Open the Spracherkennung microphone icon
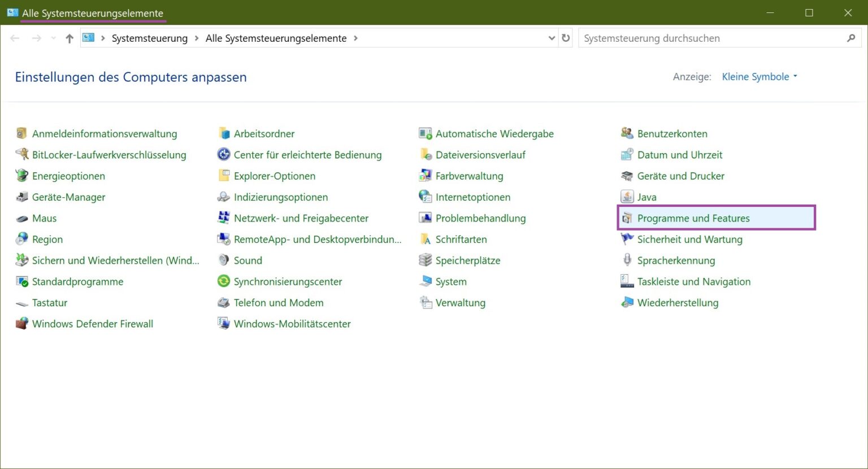Screen dimensions: 868x469 (627, 260)
